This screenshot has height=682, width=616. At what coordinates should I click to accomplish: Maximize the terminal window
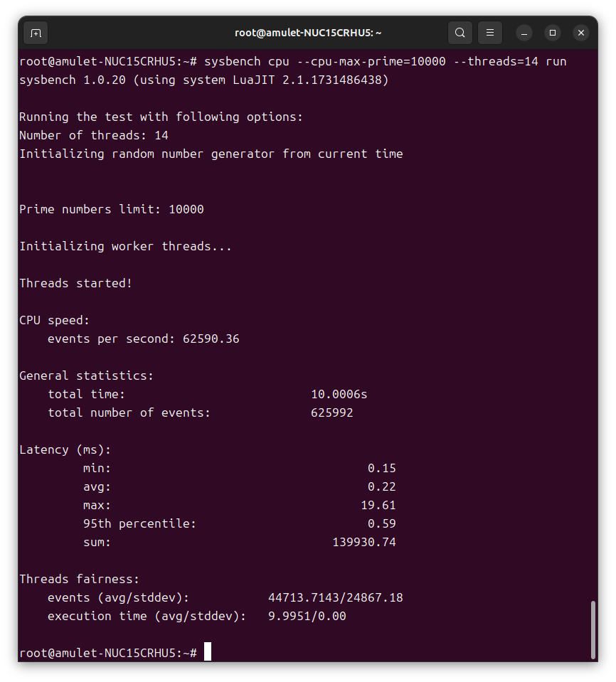tap(553, 33)
